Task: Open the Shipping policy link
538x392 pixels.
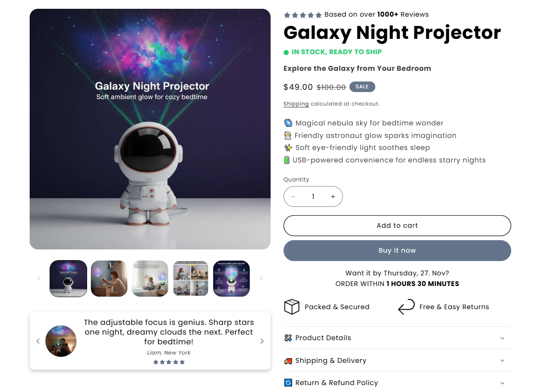Action: click(x=296, y=104)
